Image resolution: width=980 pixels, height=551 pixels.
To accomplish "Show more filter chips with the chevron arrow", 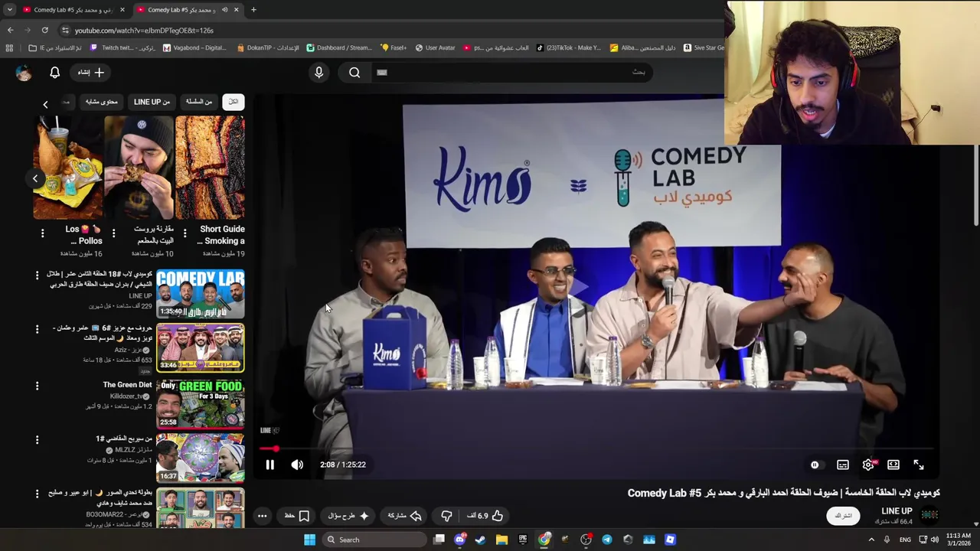I will click(45, 104).
